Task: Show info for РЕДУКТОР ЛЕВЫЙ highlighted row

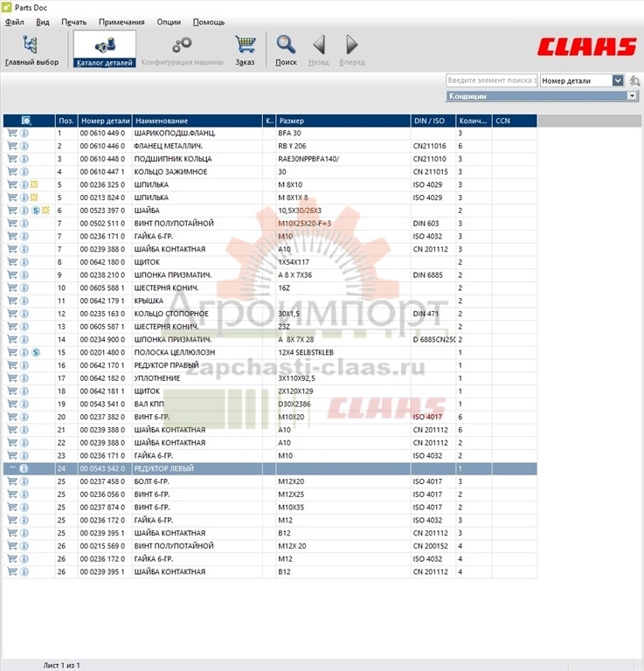Action: [x=24, y=468]
